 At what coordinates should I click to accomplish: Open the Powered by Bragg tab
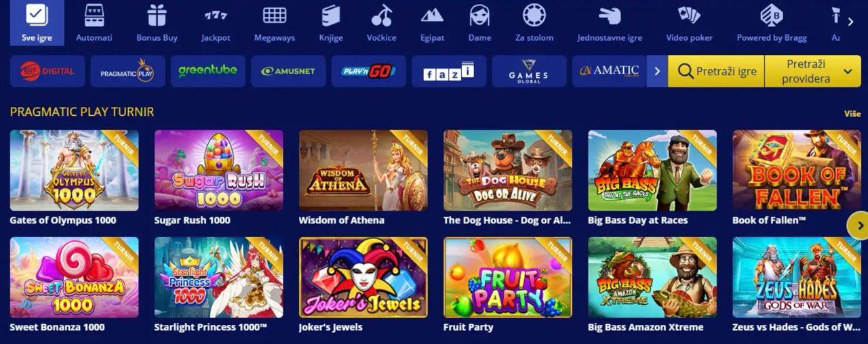pyautogui.click(x=772, y=22)
